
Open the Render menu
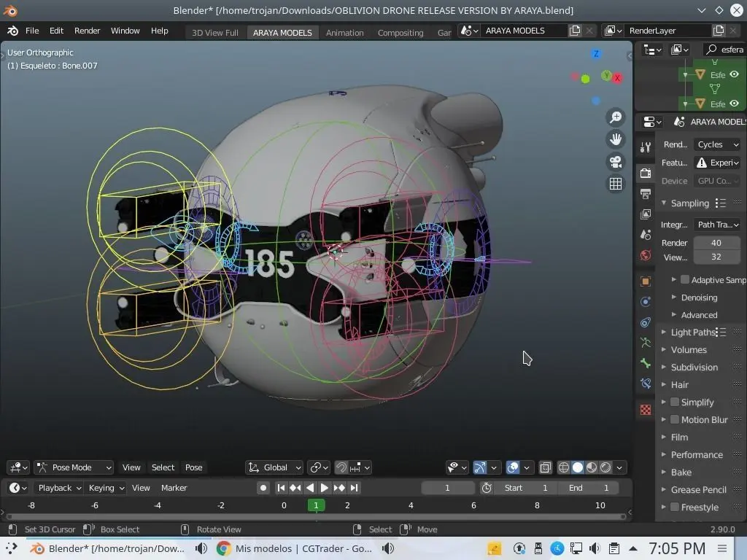88,31
